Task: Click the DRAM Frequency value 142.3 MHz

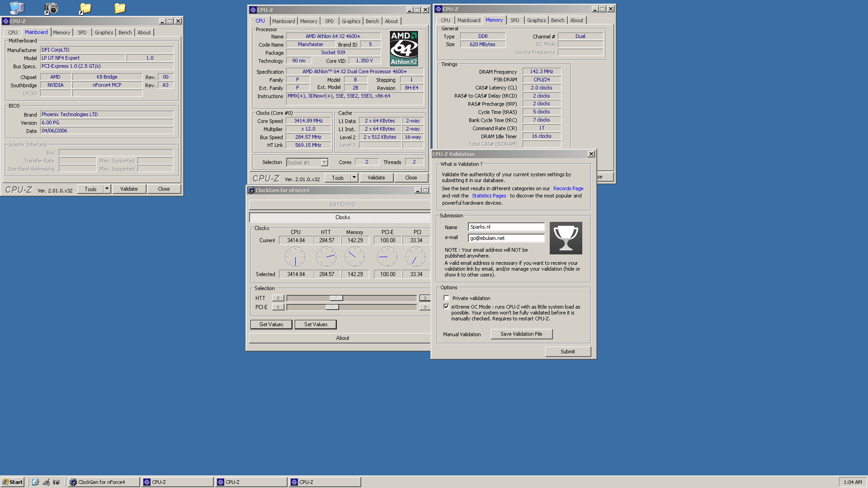Action: pyautogui.click(x=542, y=71)
